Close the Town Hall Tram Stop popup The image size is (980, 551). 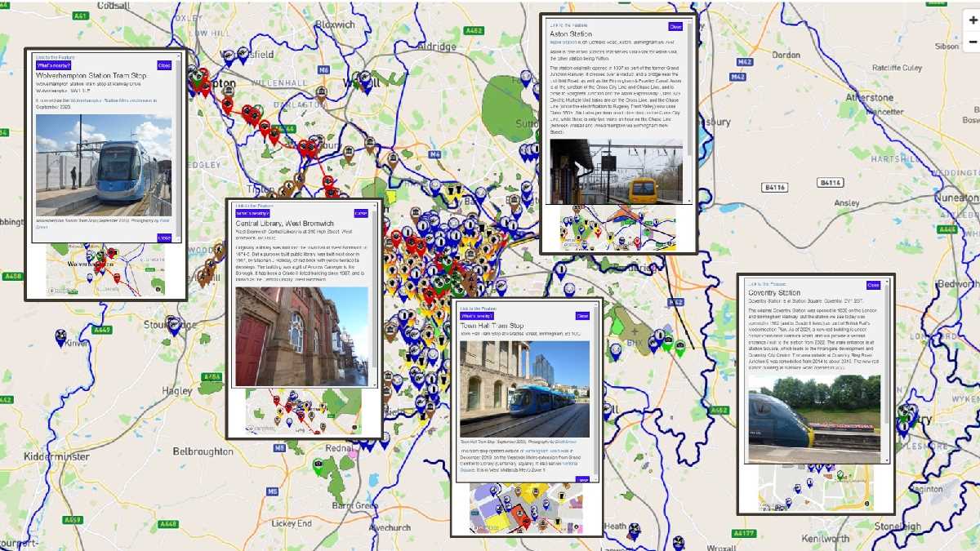click(582, 316)
